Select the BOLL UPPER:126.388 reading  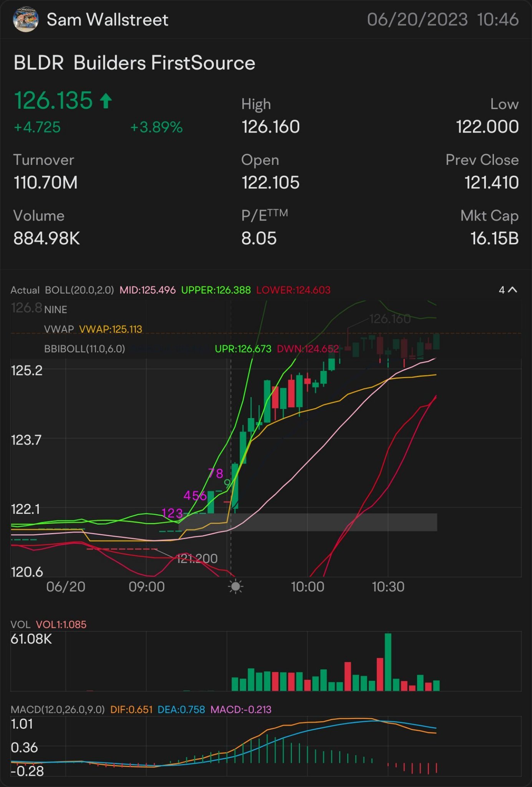coord(216,290)
